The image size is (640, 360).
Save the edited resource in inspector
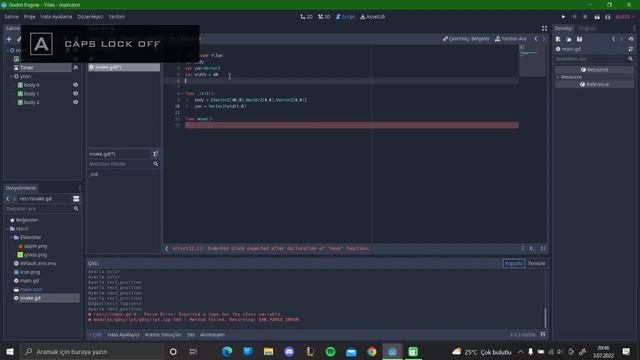tap(579, 39)
